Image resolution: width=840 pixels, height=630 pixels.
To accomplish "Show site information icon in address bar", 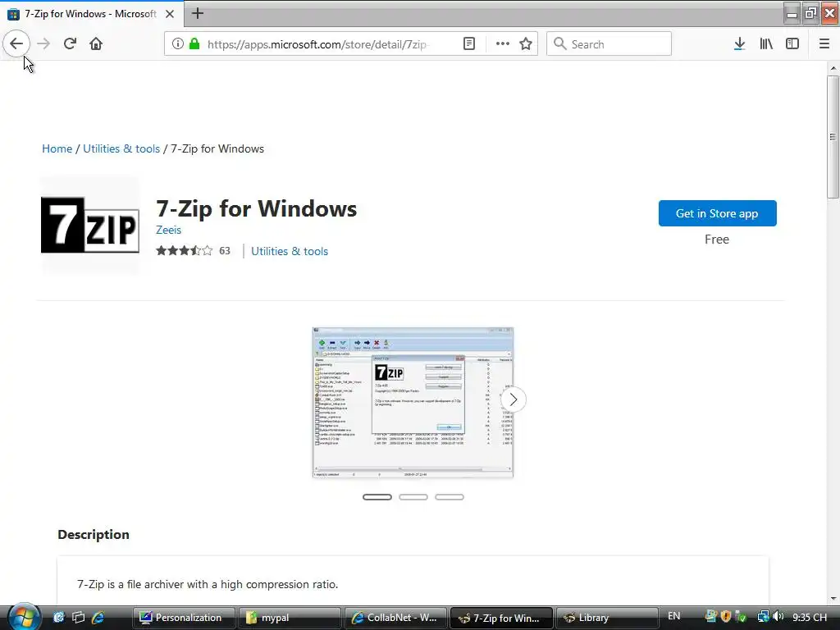I will (x=178, y=43).
